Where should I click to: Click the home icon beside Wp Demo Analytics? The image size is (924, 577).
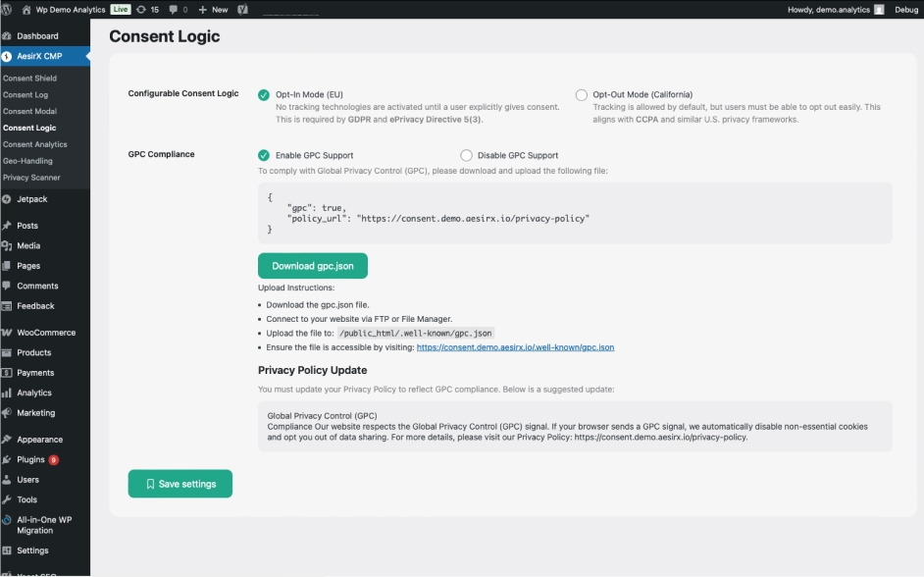(26, 10)
